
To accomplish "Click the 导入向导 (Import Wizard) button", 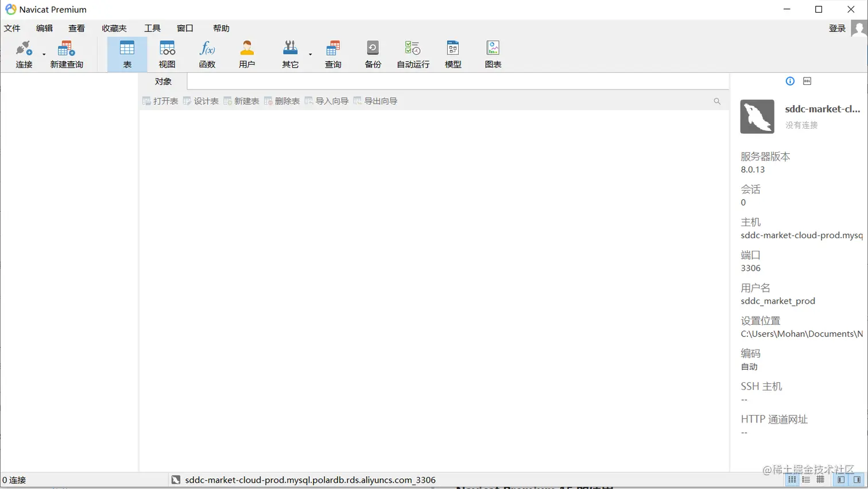I will 327,101.
